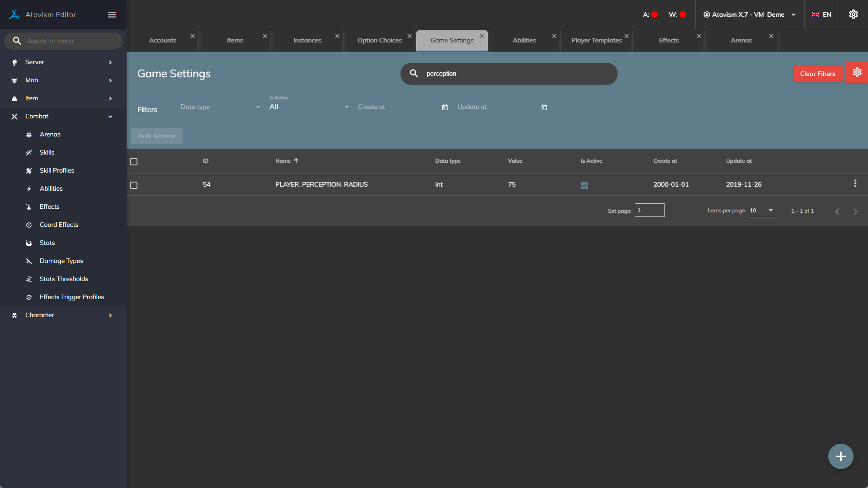Viewport: 868px width, 488px height.
Task: Open the Data type filter dropdown
Action: pos(221,107)
